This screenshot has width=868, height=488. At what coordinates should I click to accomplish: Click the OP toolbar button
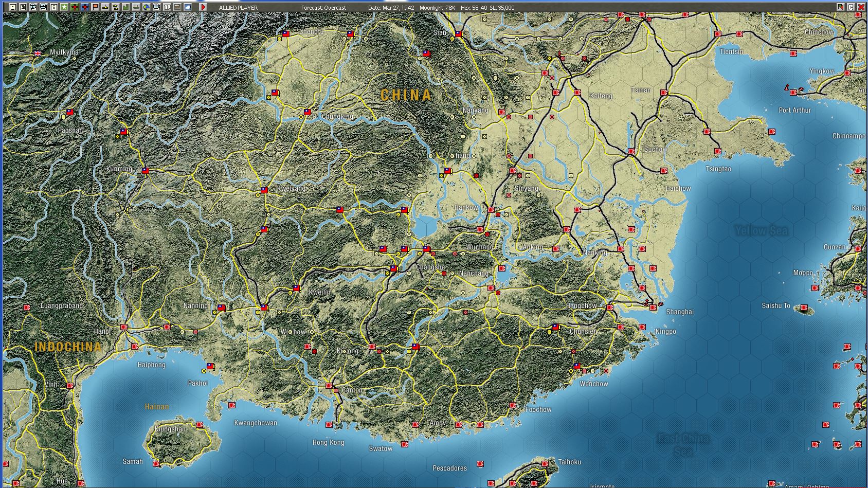[167, 7]
